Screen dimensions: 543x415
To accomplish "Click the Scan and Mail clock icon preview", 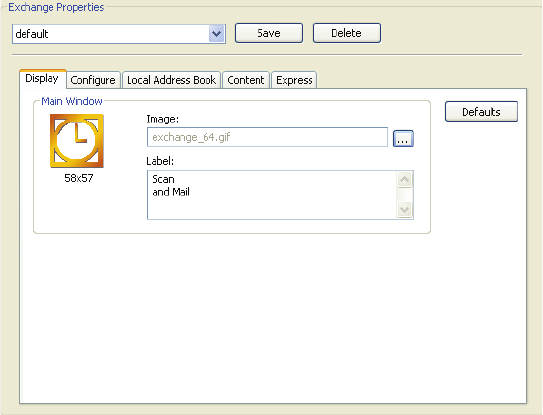I will tap(77, 141).
